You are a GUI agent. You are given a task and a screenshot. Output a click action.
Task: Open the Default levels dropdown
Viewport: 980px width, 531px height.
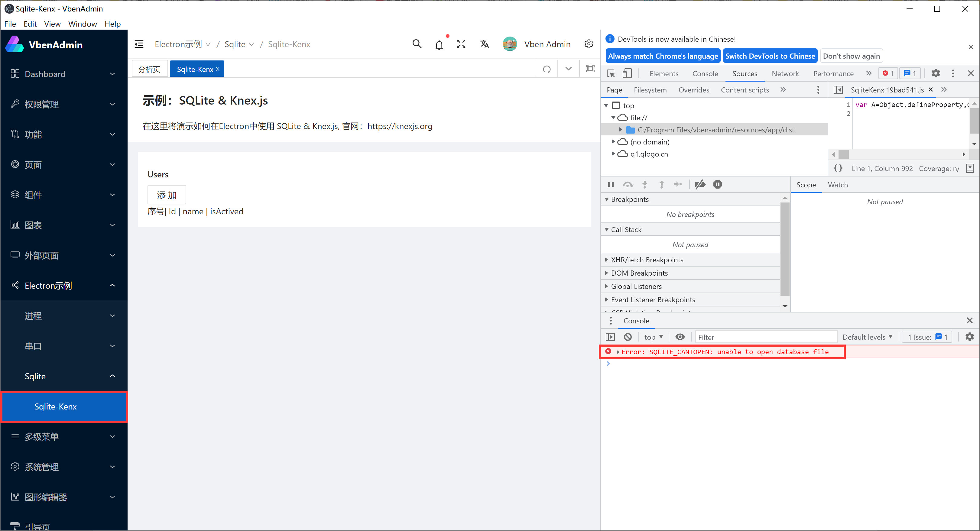pyautogui.click(x=867, y=337)
